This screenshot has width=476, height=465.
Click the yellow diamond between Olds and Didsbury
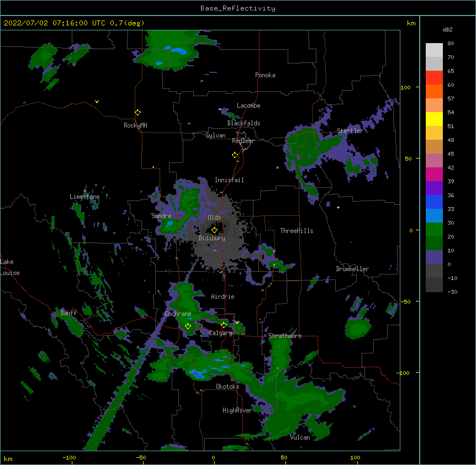214,230
